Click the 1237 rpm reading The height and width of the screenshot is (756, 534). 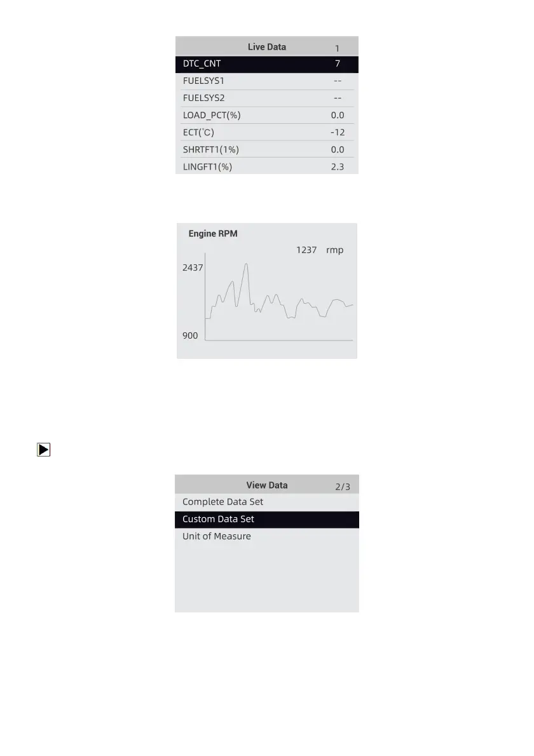tap(319, 250)
